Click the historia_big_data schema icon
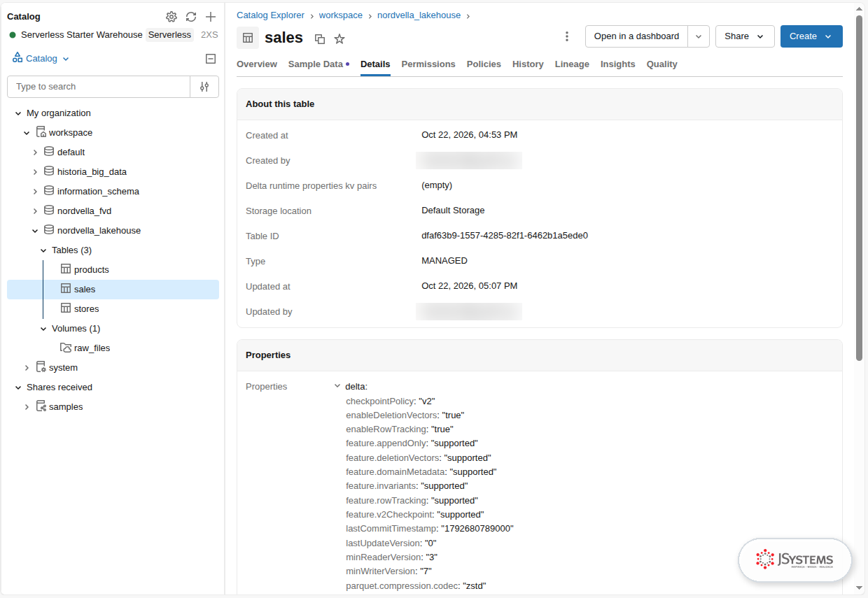The width and height of the screenshot is (868, 598). click(49, 171)
